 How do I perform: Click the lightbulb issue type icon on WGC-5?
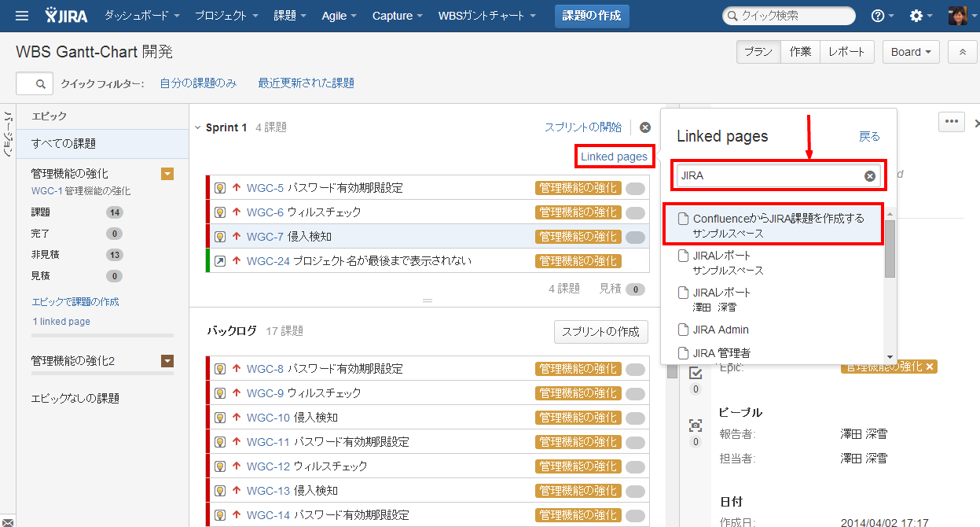[220, 188]
